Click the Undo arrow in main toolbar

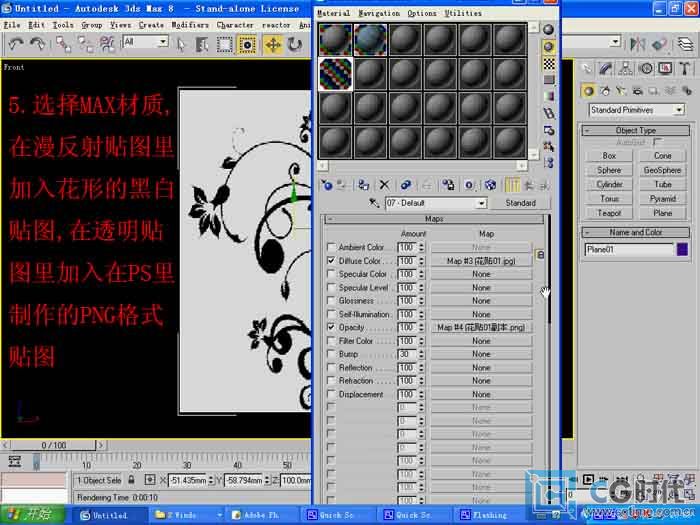pyautogui.click(x=17, y=44)
